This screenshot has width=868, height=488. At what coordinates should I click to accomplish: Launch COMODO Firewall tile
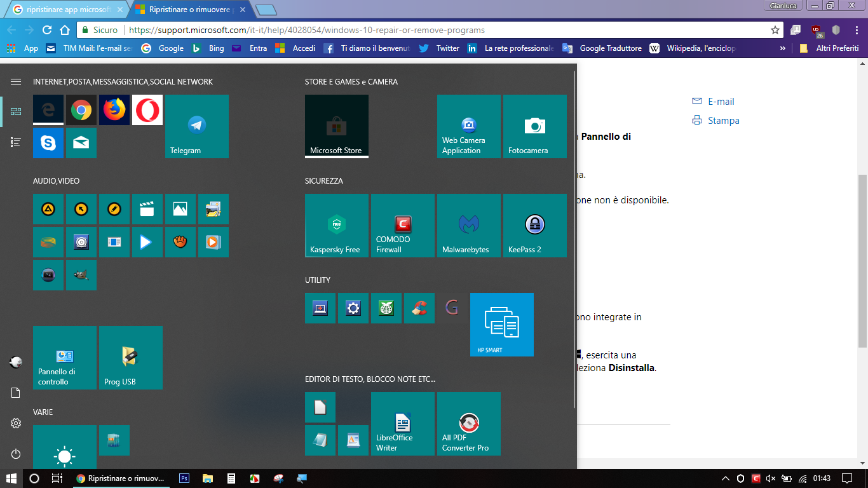click(x=403, y=226)
